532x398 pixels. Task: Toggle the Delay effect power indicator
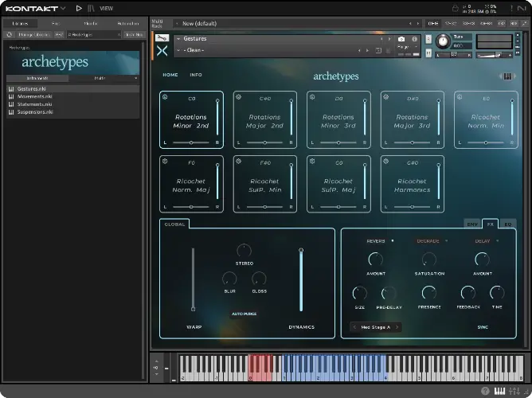click(499, 240)
